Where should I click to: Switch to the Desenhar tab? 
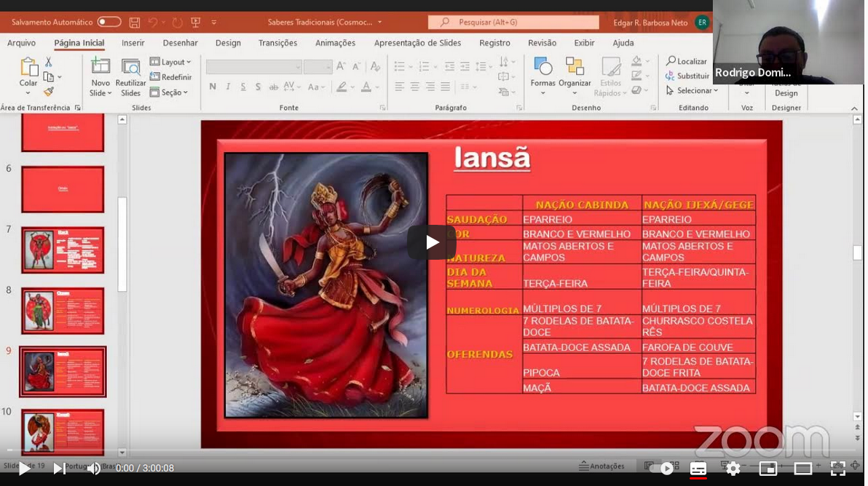pyautogui.click(x=180, y=43)
